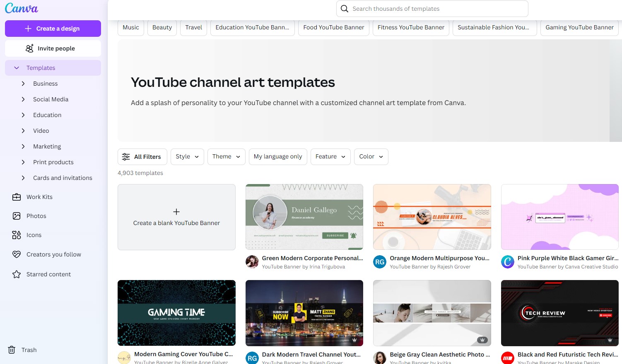The height and width of the screenshot is (364, 622).
Task: Click RG avatar beside Orange Modern Multipurpose
Action: [380, 262]
